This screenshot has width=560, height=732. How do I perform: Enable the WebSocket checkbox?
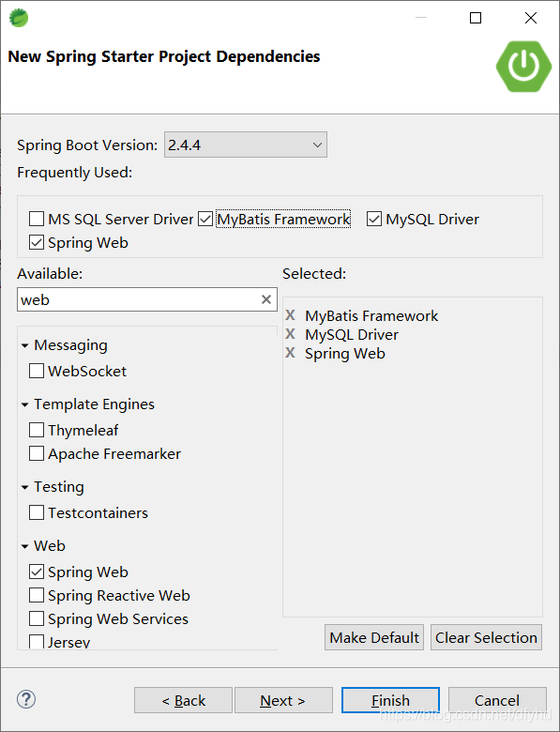tap(37, 371)
